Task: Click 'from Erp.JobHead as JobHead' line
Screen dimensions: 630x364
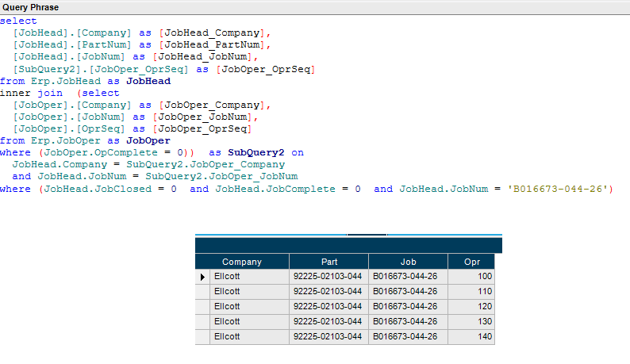Action: click(85, 81)
